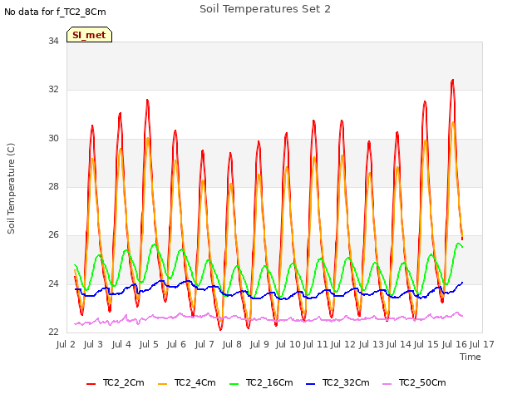Click the Jul 11 x-axis tick label

click(315, 344)
